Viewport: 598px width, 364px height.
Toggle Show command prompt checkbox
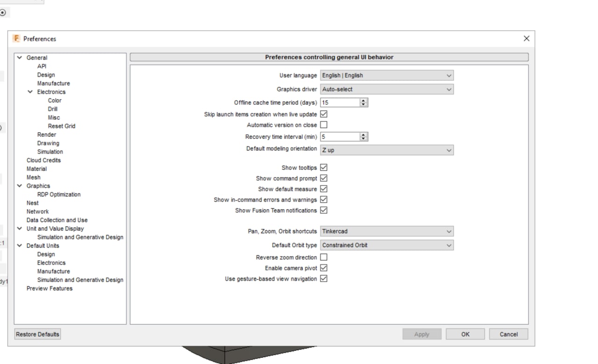point(324,178)
